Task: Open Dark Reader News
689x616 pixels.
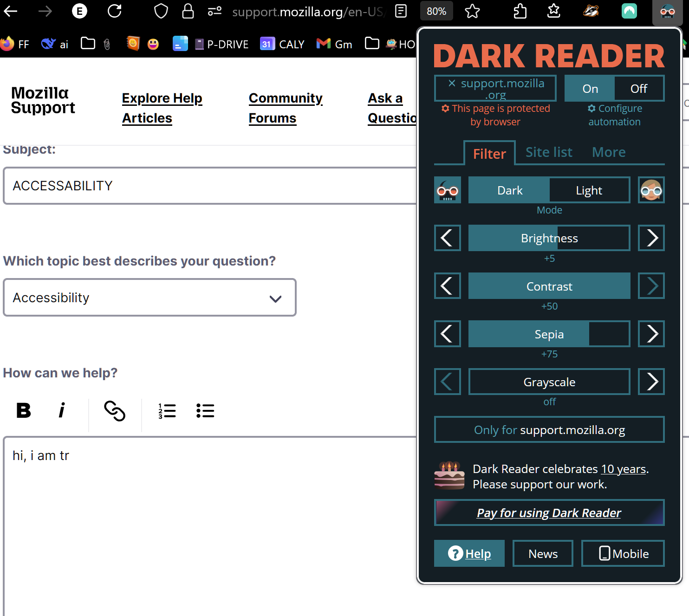Action: [x=543, y=553]
